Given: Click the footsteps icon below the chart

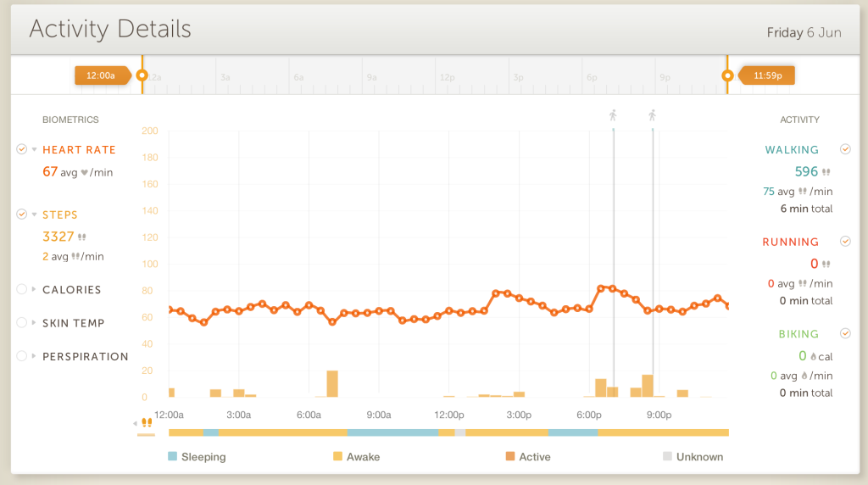Looking at the screenshot, I should (x=147, y=423).
